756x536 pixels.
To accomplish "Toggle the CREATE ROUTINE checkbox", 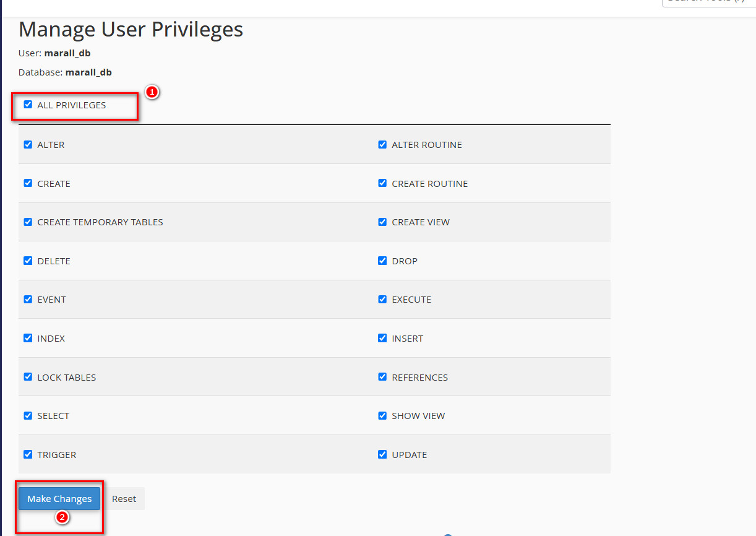I will pyautogui.click(x=382, y=183).
